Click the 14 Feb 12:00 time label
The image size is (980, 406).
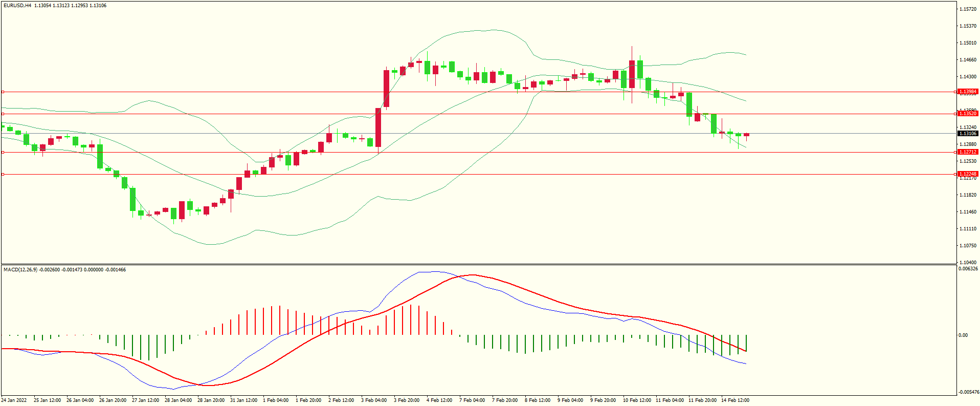tap(735, 400)
